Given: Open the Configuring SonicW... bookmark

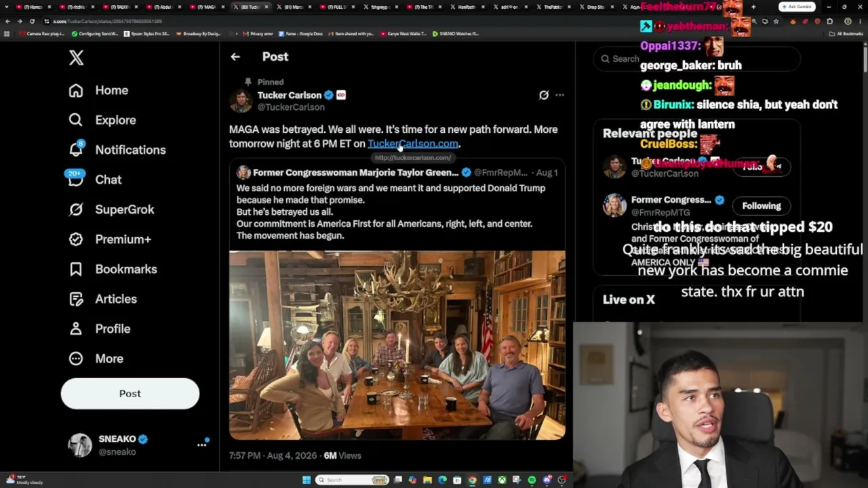Looking at the screenshot, I should (96, 34).
